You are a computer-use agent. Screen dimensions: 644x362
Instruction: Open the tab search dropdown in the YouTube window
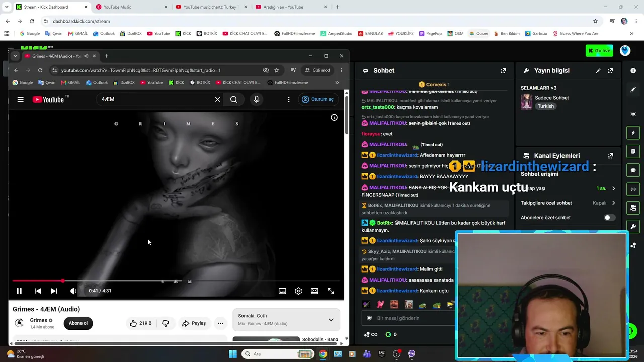coord(15,56)
